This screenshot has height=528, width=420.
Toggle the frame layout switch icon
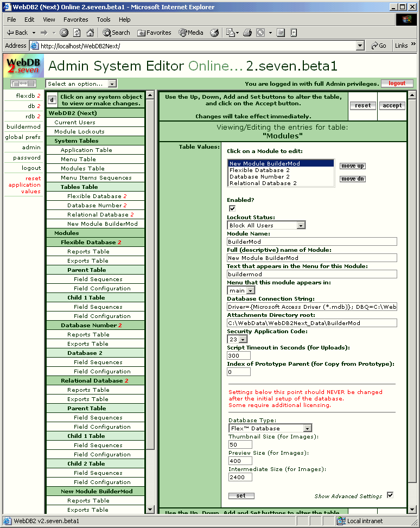(23, 84)
